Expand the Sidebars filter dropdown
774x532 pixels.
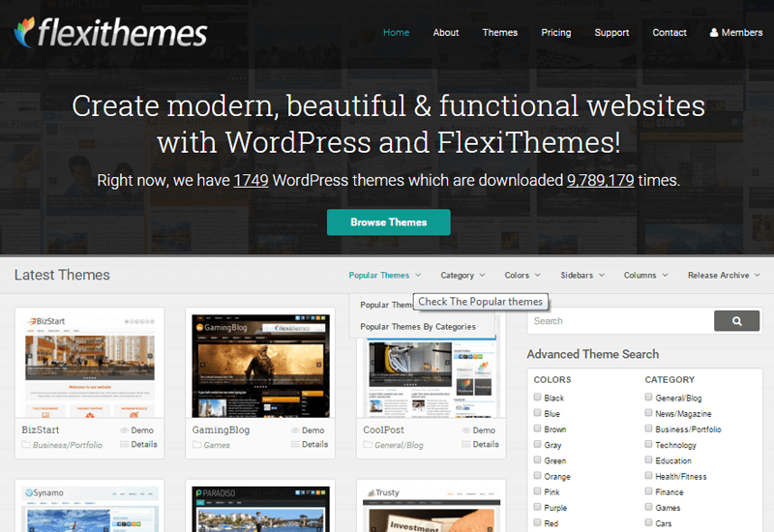[x=582, y=276]
